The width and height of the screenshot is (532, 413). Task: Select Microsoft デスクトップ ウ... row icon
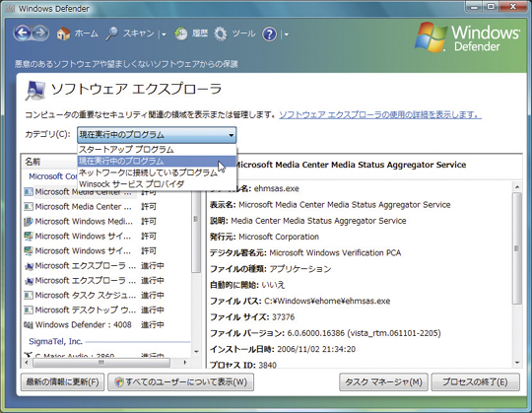point(29,310)
